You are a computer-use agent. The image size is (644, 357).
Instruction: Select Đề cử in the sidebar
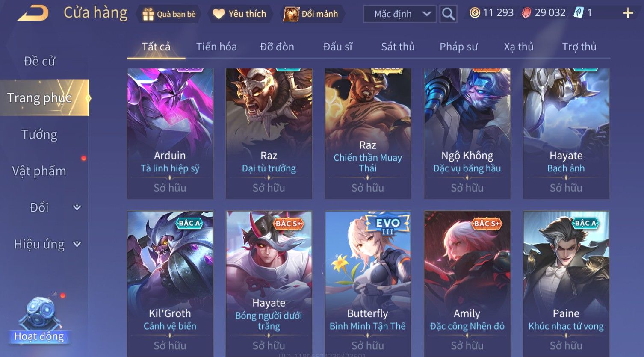39,61
